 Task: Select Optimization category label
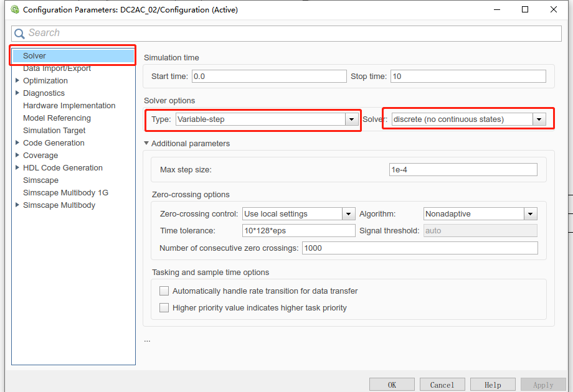(x=45, y=81)
